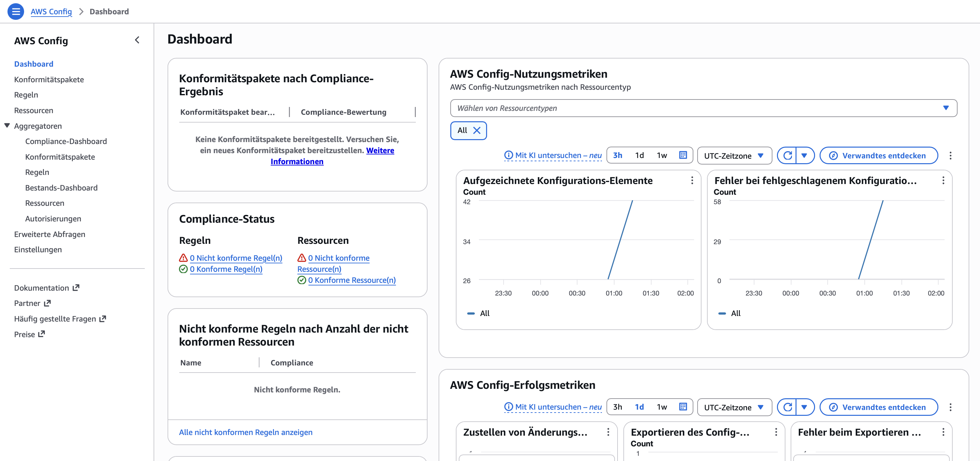Click warning icon beside Nicht konforme Ressource(n)
The height and width of the screenshot is (461, 980).
[x=302, y=258]
